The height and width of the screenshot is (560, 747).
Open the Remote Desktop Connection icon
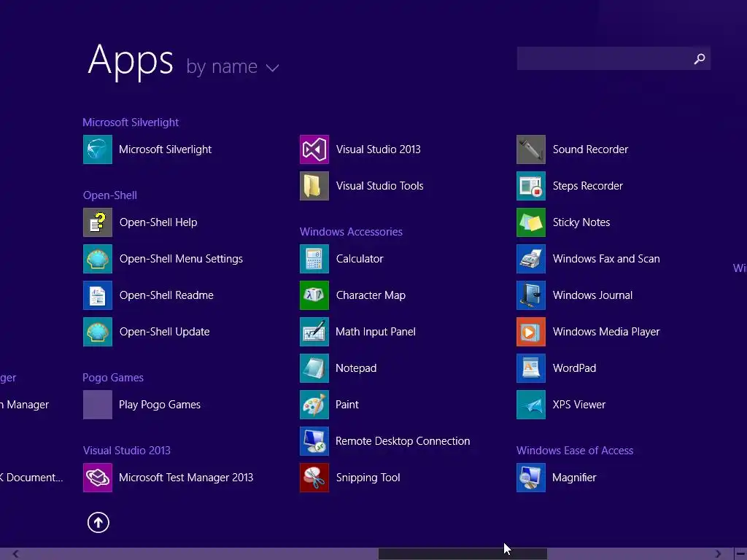tap(314, 441)
